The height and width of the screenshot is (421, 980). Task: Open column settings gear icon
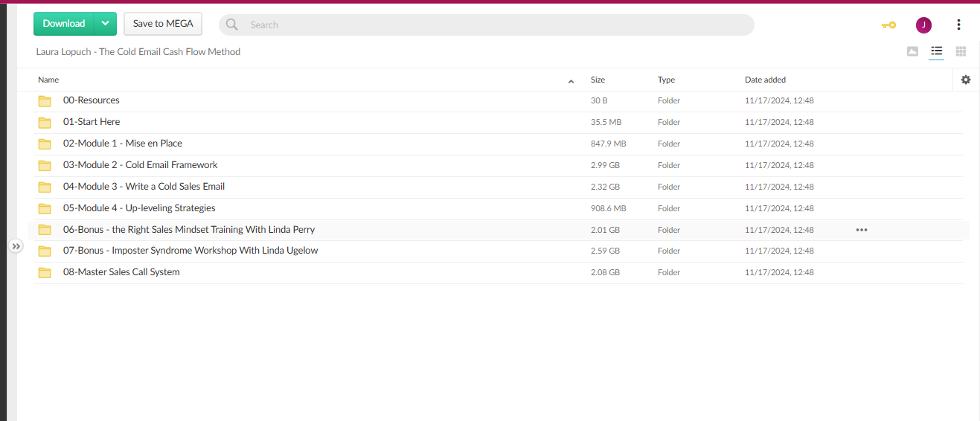tap(966, 80)
